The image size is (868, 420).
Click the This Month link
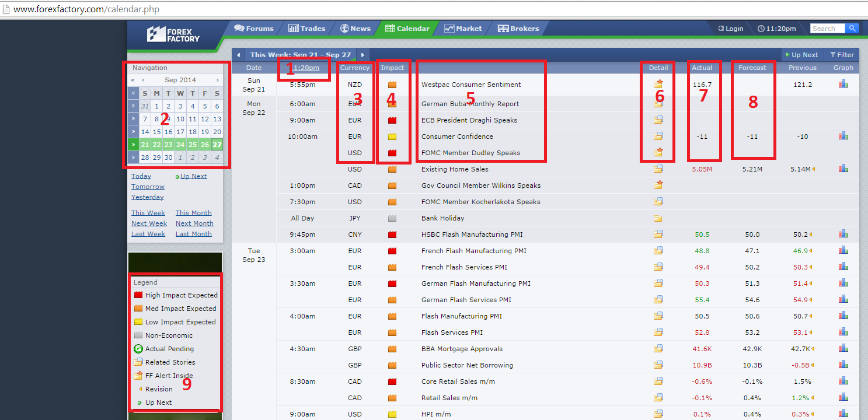194,213
